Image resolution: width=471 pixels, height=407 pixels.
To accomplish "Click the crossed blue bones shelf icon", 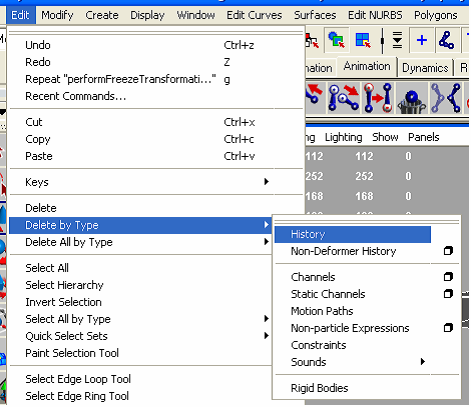I will coord(446,98).
